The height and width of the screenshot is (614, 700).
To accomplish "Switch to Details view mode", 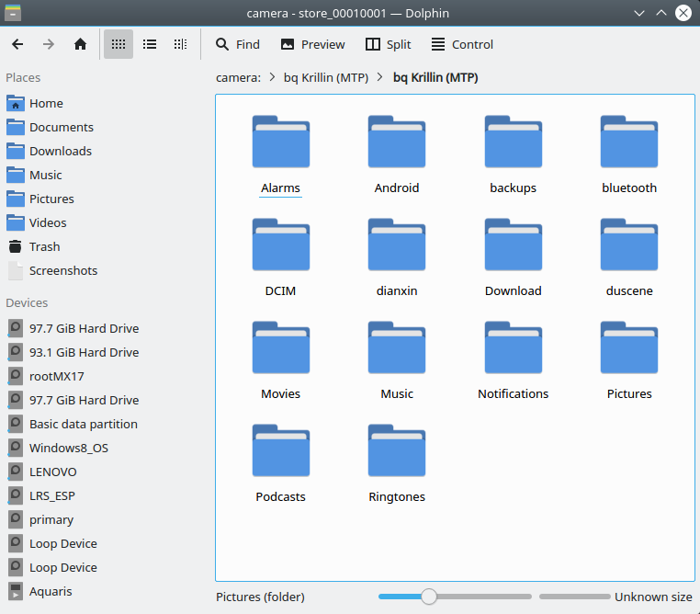I will (181, 44).
